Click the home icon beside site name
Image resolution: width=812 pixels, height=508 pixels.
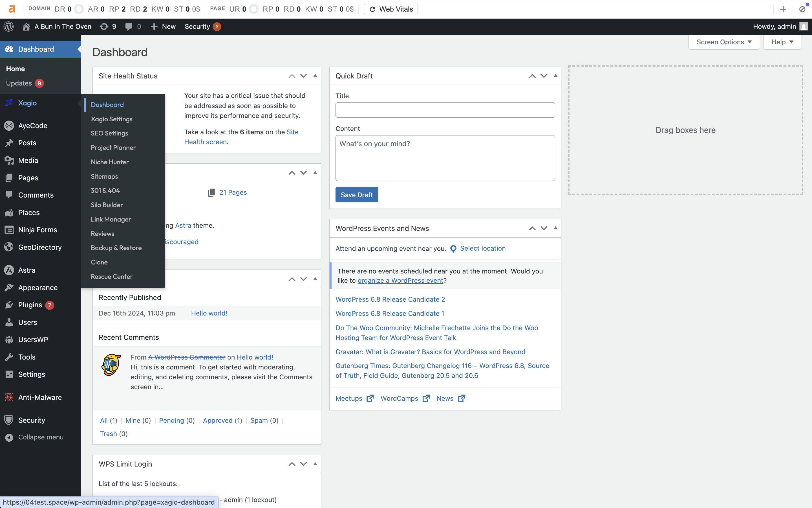click(26, 27)
